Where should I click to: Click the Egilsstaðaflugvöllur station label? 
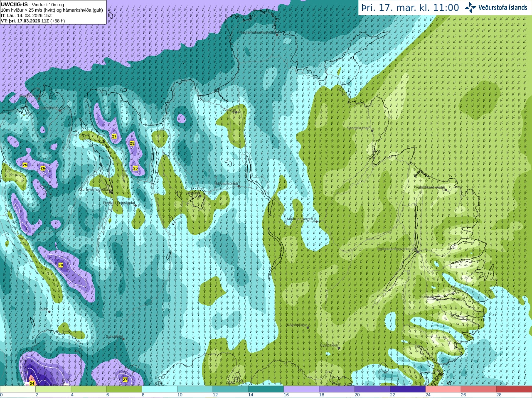397,249
